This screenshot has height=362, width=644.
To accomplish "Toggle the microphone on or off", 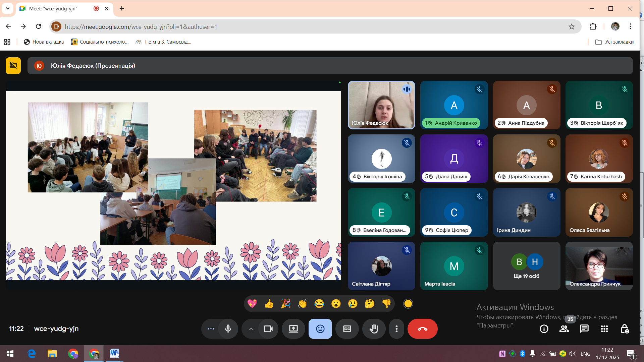I will [228, 329].
